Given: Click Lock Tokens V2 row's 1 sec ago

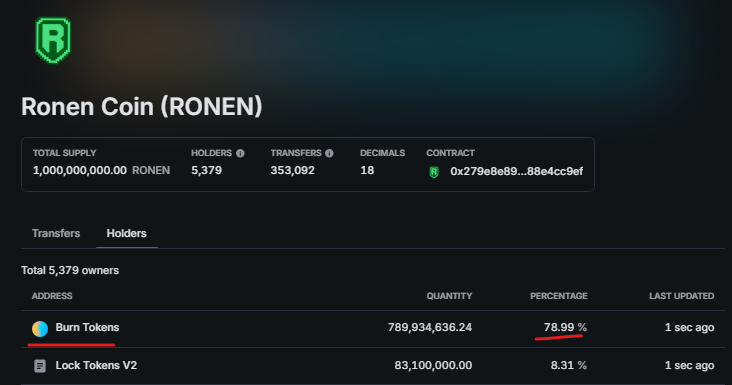Looking at the screenshot, I should (690, 365).
